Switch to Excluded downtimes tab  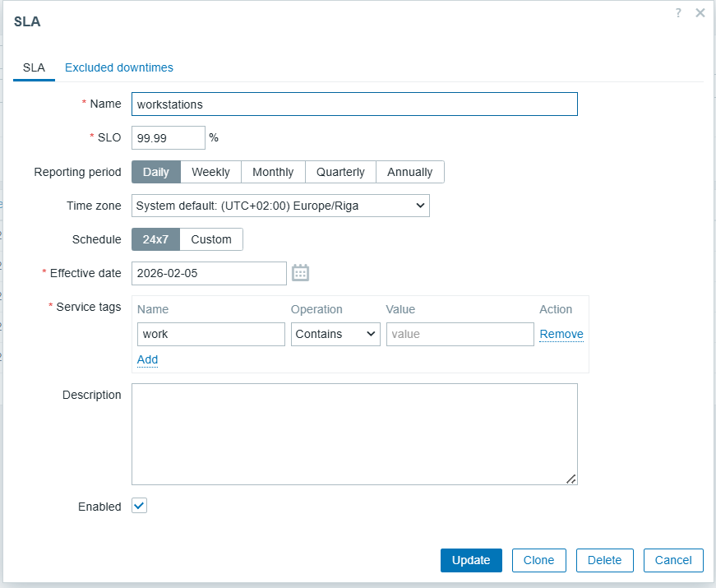pos(119,67)
